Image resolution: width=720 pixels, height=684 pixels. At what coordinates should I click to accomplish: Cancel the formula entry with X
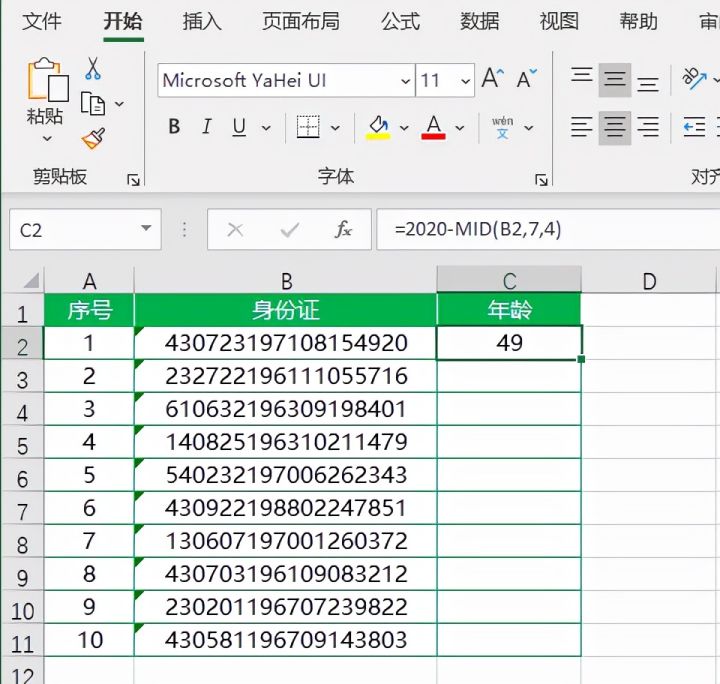[236, 230]
